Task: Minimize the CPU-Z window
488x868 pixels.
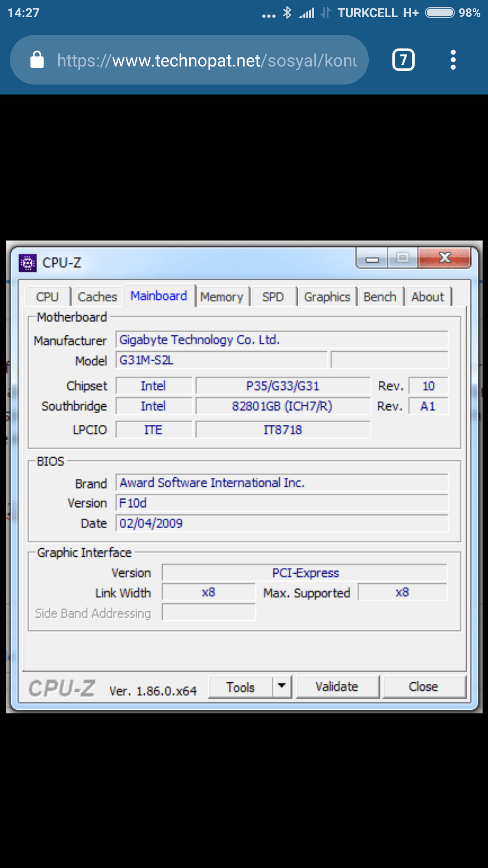Action: click(x=372, y=259)
